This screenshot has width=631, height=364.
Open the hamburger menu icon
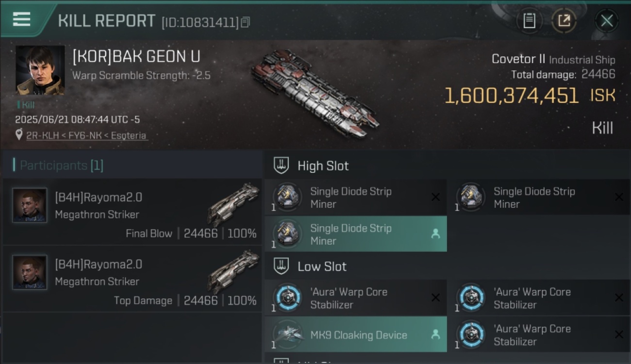(21, 19)
